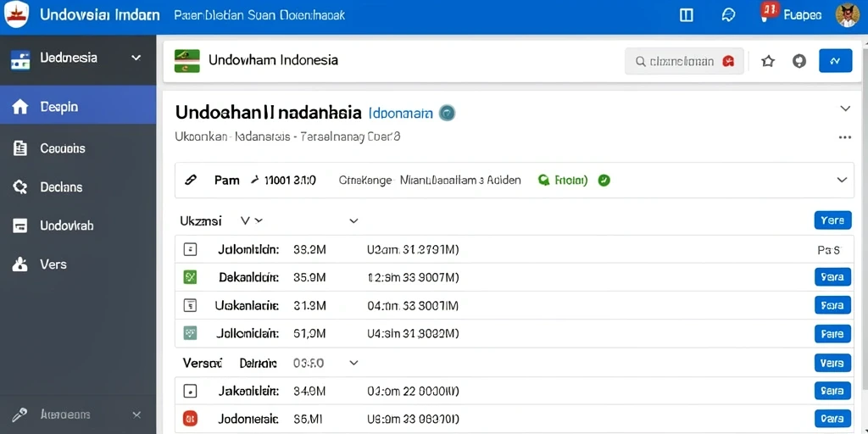The image size is (868, 434).
Task: Click the Versci section label
Action: click(202, 363)
